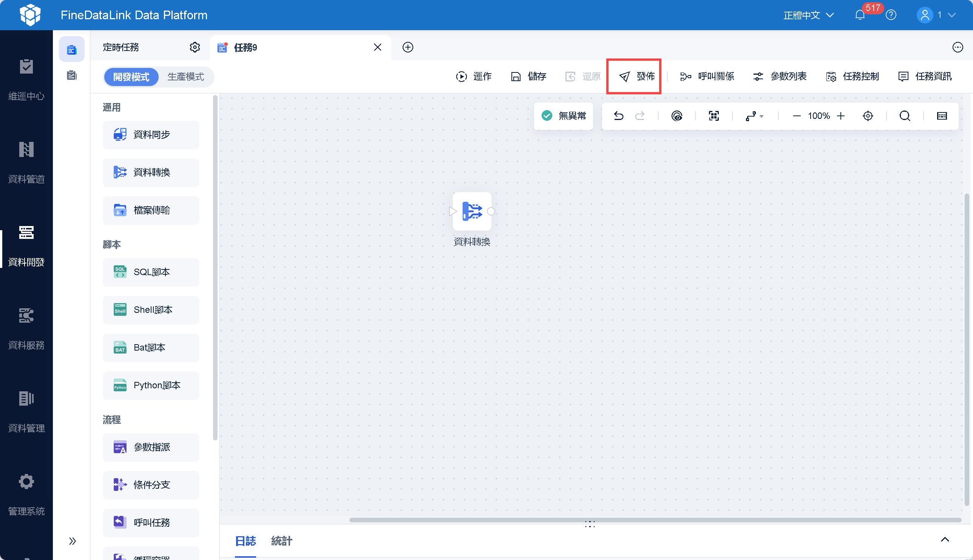Open the connector line style dropdown
Screen dimensions: 973x560
pyautogui.click(x=754, y=116)
